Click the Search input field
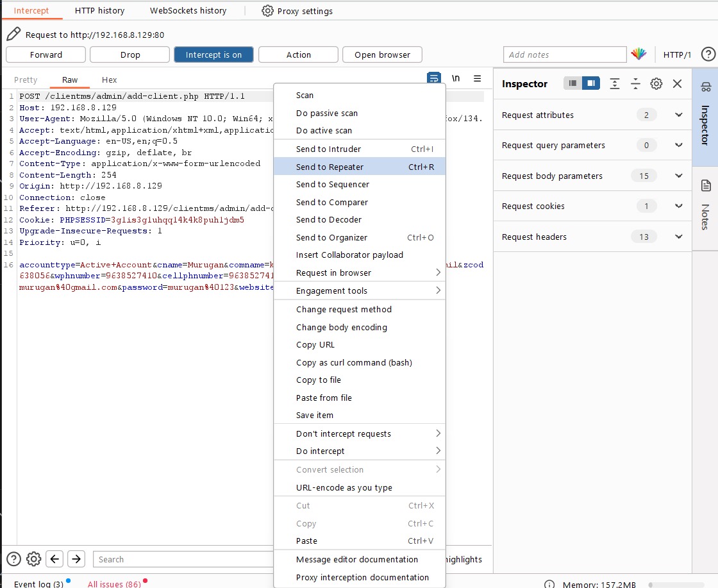The width and height of the screenshot is (718, 588). point(183,559)
